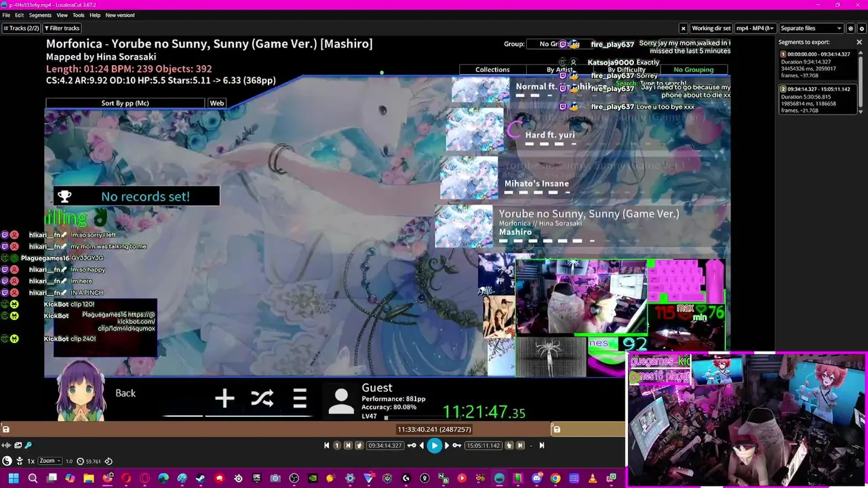Open the View menu
The image size is (868, 488).
point(62,15)
